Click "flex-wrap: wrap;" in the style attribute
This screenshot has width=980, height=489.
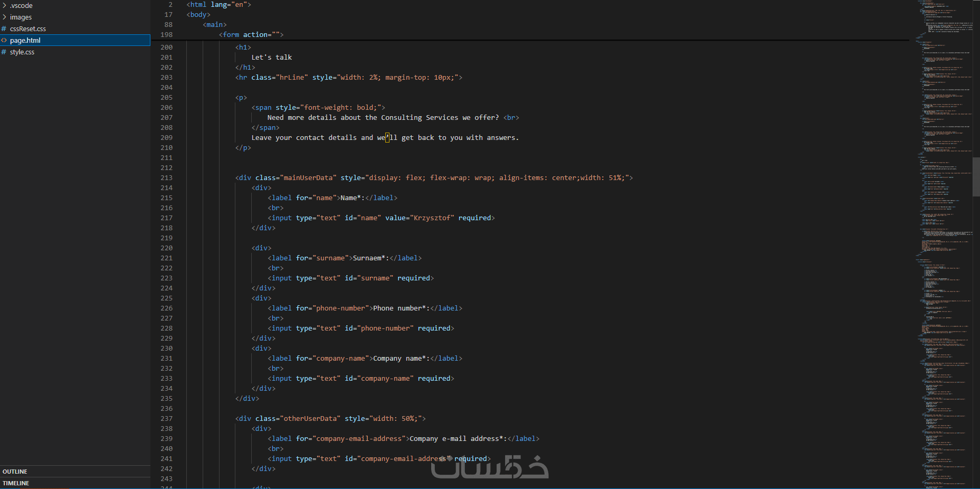462,178
